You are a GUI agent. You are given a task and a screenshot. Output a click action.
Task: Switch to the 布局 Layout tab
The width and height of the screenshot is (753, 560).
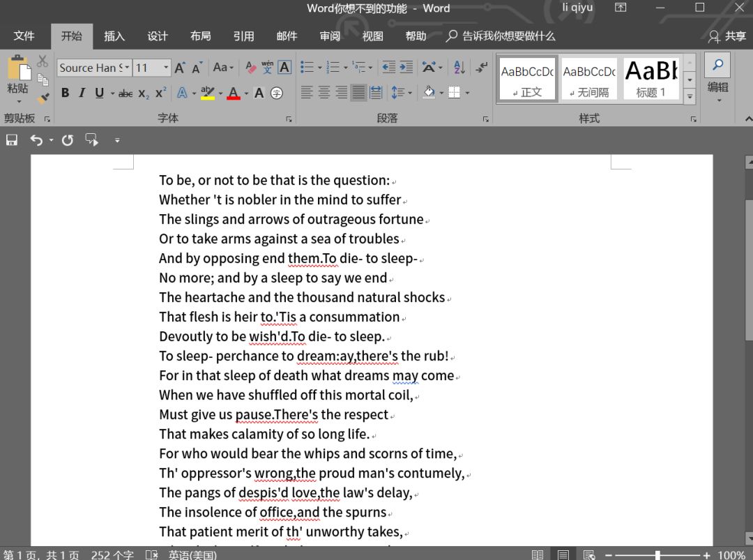click(201, 36)
